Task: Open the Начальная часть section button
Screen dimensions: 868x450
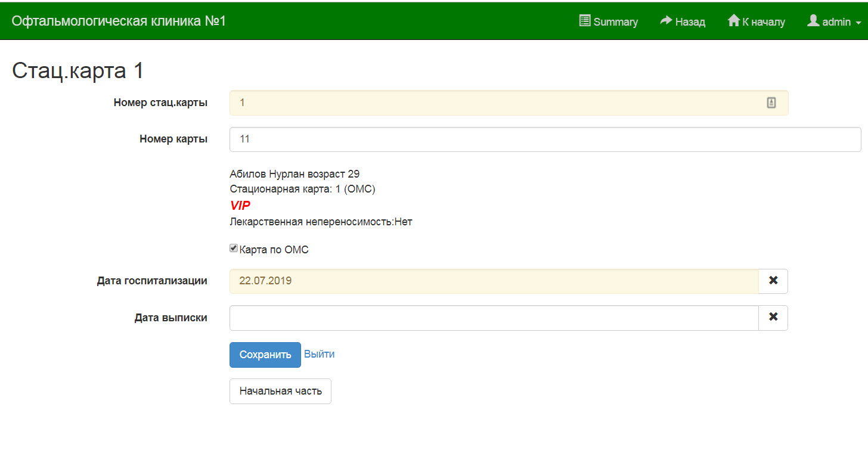Action: (280, 391)
